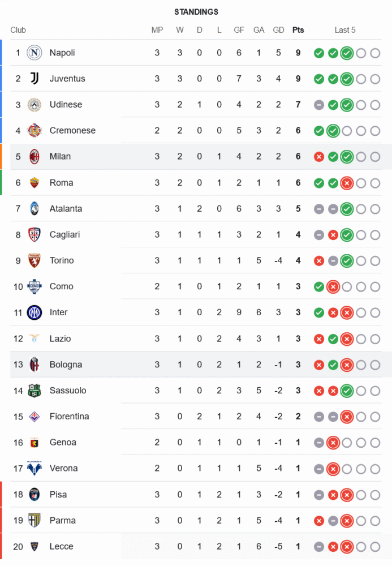The image size is (392, 566).
Task: Click the Juventus club logo
Action: pyautogui.click(x=35, y=79)
